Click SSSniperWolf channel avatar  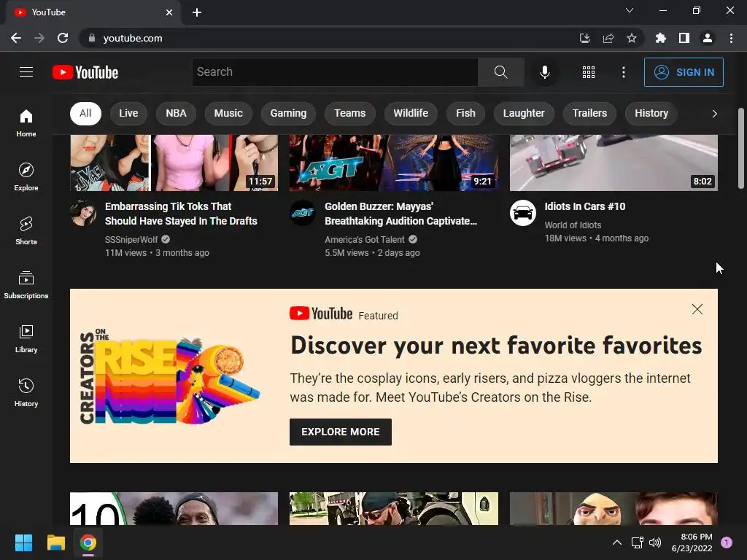(x=83, y=213)
